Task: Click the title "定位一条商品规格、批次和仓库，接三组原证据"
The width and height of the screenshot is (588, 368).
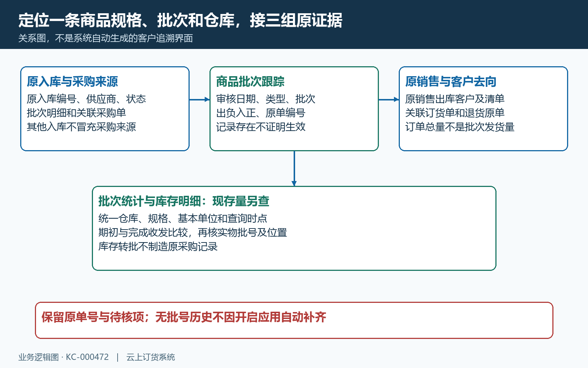Action: 180,20
